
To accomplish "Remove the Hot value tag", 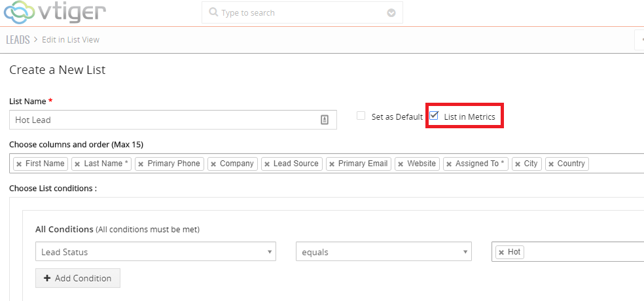I will 501,252.
